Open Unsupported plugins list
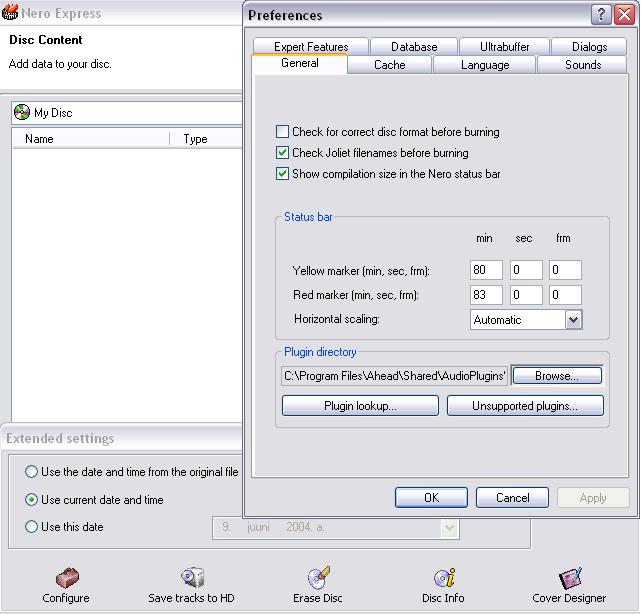 tap(525, 406)
